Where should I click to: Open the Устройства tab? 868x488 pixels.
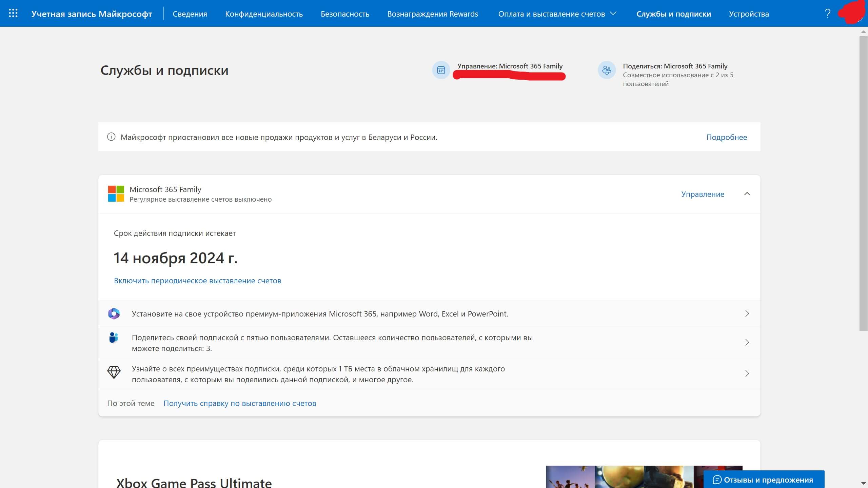[x=749, y=14]
